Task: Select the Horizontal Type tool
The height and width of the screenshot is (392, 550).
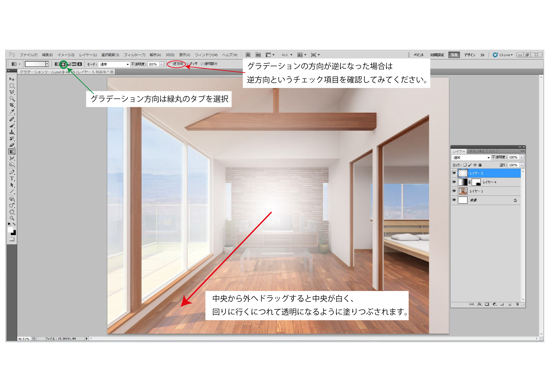Action: point(12,178)
